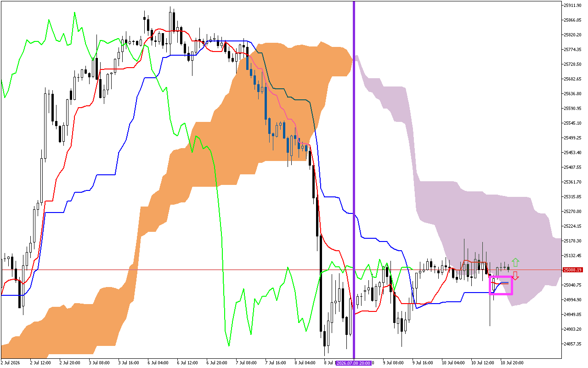
Task: Click price axis label 25040.75
Action: (x=573, y=285)
